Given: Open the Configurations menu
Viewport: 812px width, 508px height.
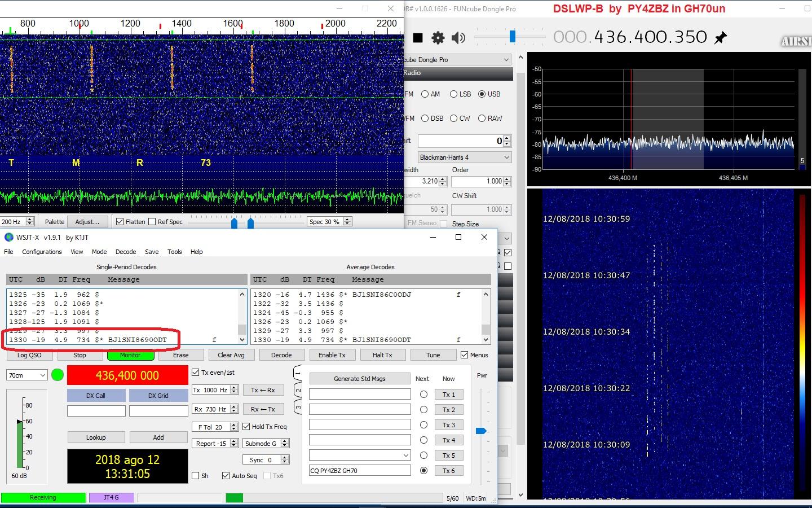Looking at the screenshot, I should [42, 252].
